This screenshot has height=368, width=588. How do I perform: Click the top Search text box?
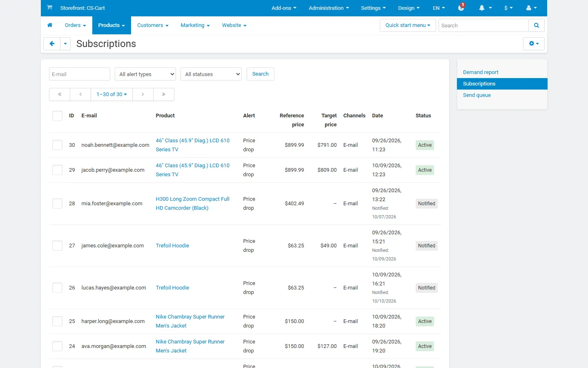point(483,25)
